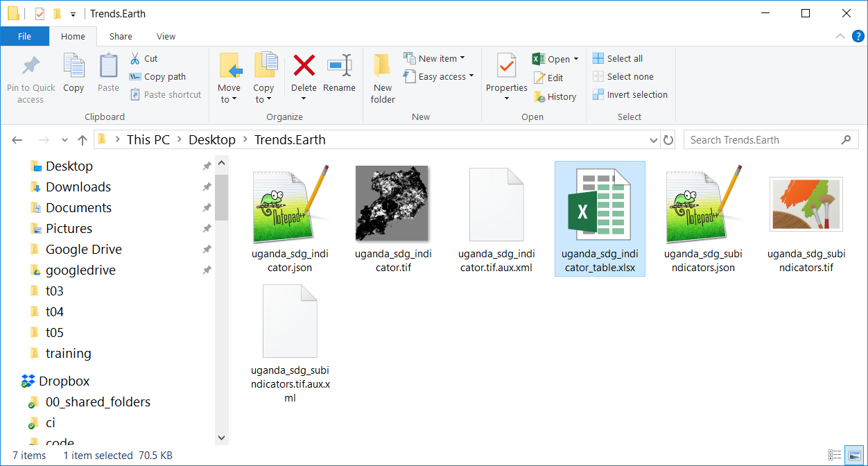Navigate back with the arrow icon
Viewport: 868px width, 466px height.
point(17,139)
